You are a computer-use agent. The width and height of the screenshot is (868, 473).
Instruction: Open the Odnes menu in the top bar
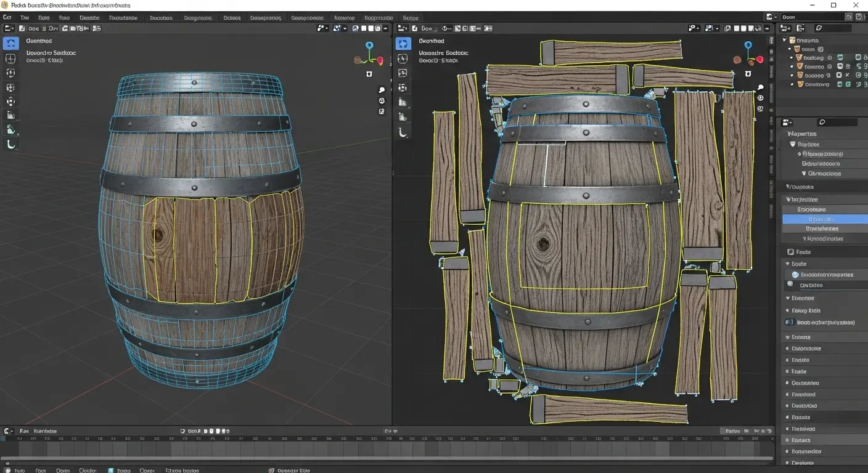232,18
